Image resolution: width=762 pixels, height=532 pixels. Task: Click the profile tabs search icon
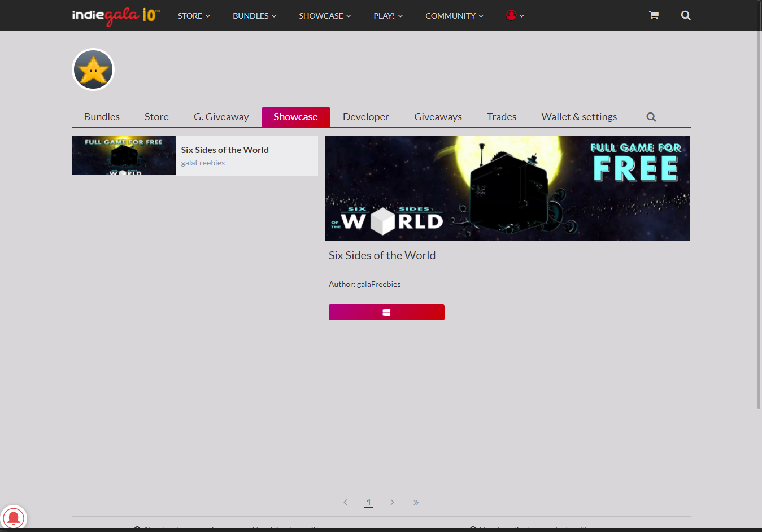pyautogui.click(x=651, y=117)
